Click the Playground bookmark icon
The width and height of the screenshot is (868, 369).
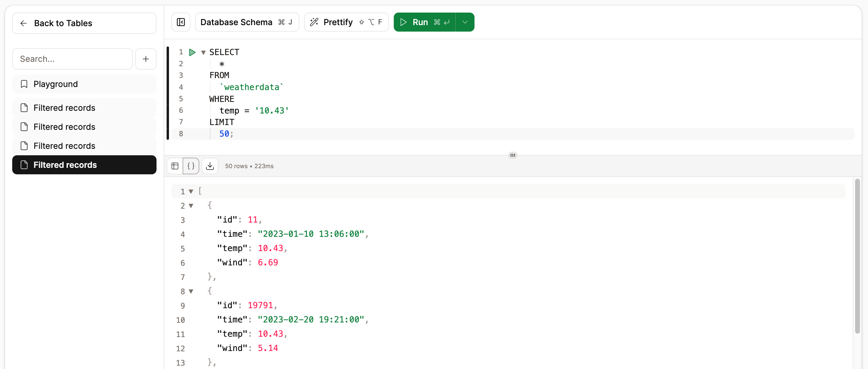(x=24, y=84)
